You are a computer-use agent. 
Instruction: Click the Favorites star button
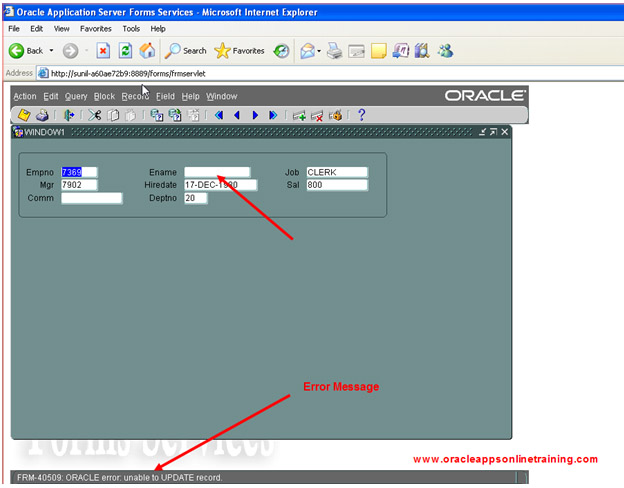239,51
